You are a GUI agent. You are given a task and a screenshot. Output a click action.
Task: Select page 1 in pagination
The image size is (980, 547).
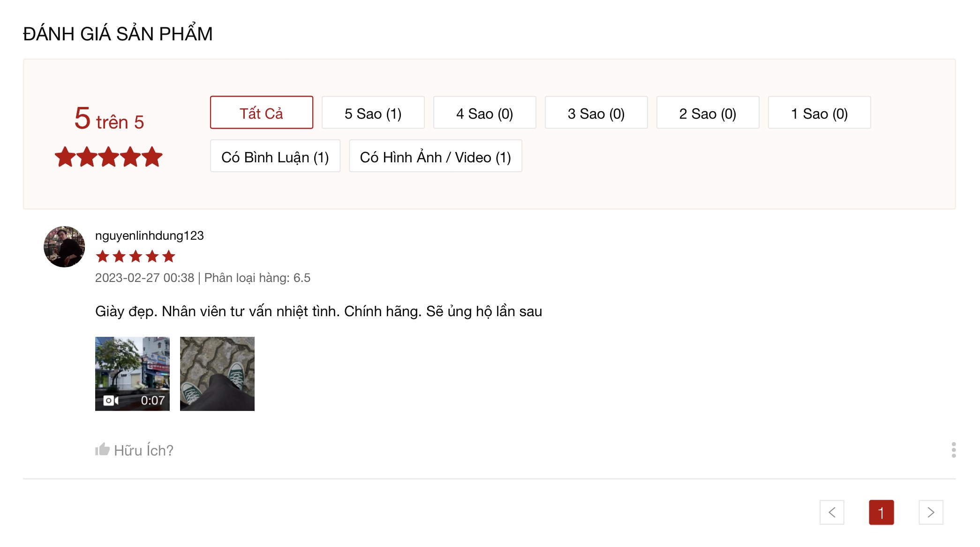tap(882, 512)
